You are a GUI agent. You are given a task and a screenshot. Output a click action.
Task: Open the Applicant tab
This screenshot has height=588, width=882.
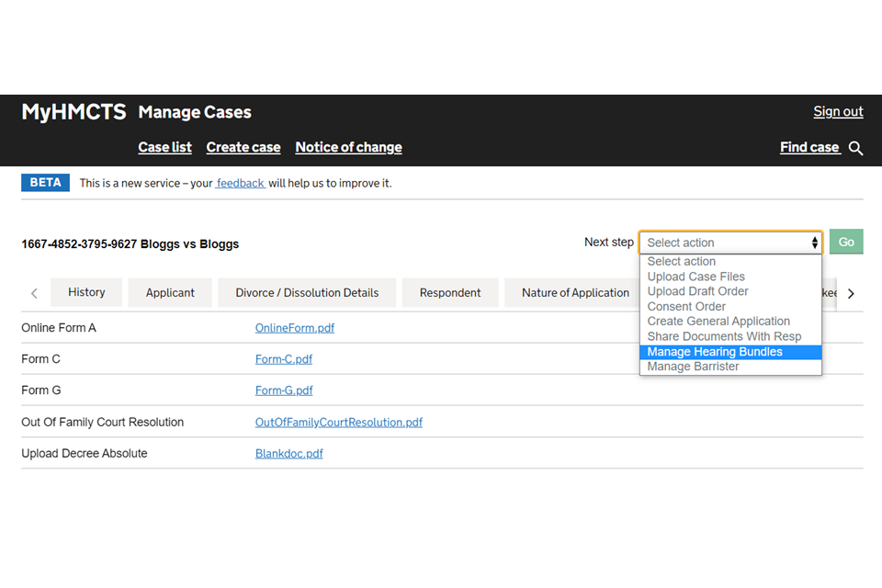coord(170,293)
